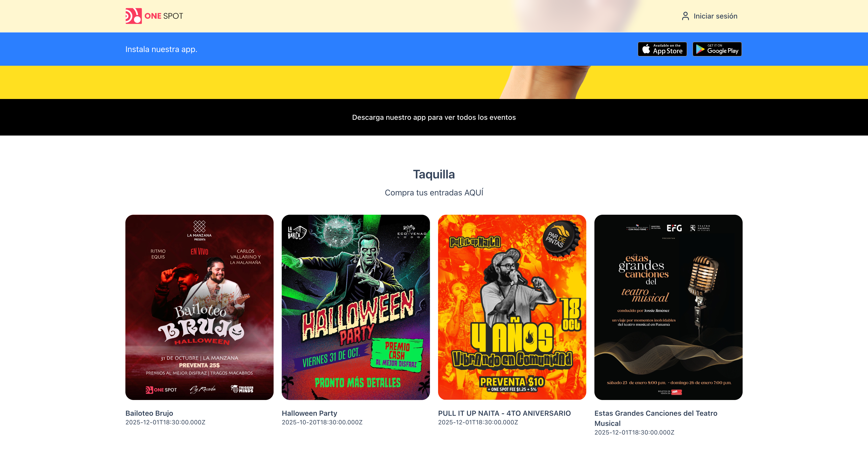Select Estas Grandes Canciones title link
868x467 pixels.
point(656,418)
